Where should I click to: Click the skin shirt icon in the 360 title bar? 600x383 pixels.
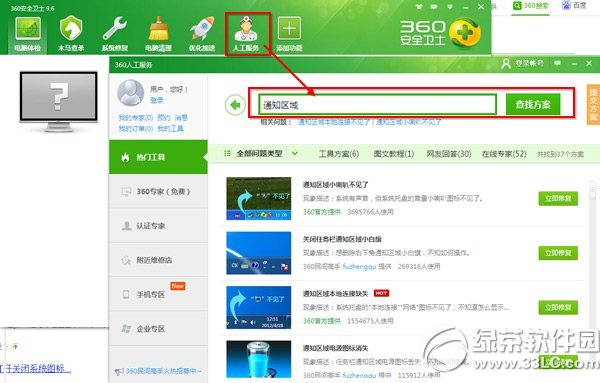click(419, 7)
